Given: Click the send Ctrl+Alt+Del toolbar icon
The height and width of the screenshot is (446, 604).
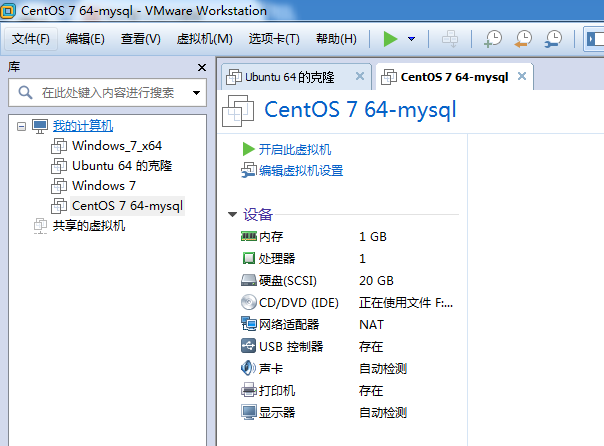Looking at the screenshot, I should tap(450, 39).
